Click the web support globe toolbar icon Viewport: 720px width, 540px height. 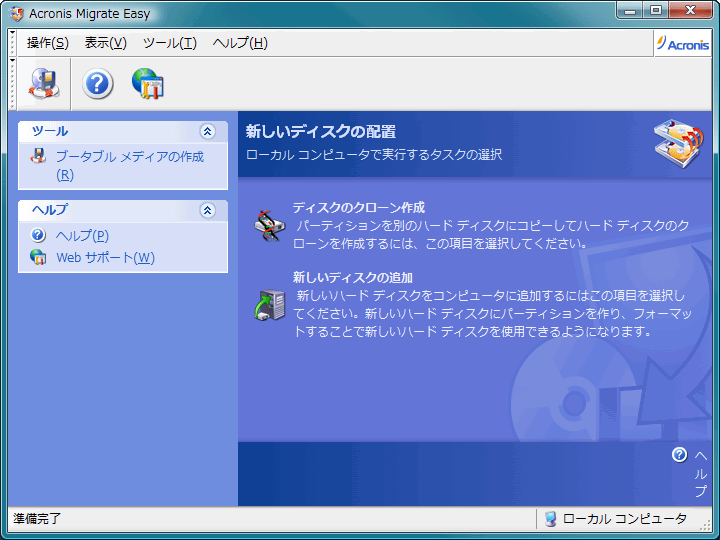point(147,84)
